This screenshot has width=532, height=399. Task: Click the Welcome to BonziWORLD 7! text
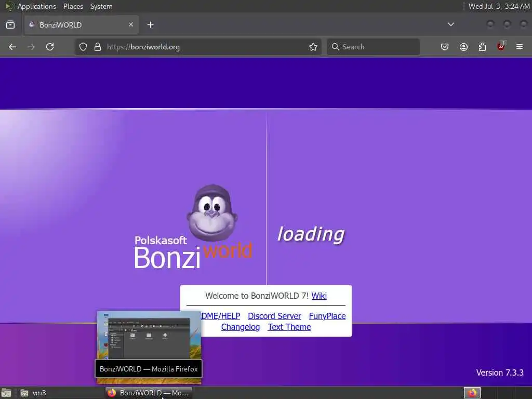coord(257,296)
